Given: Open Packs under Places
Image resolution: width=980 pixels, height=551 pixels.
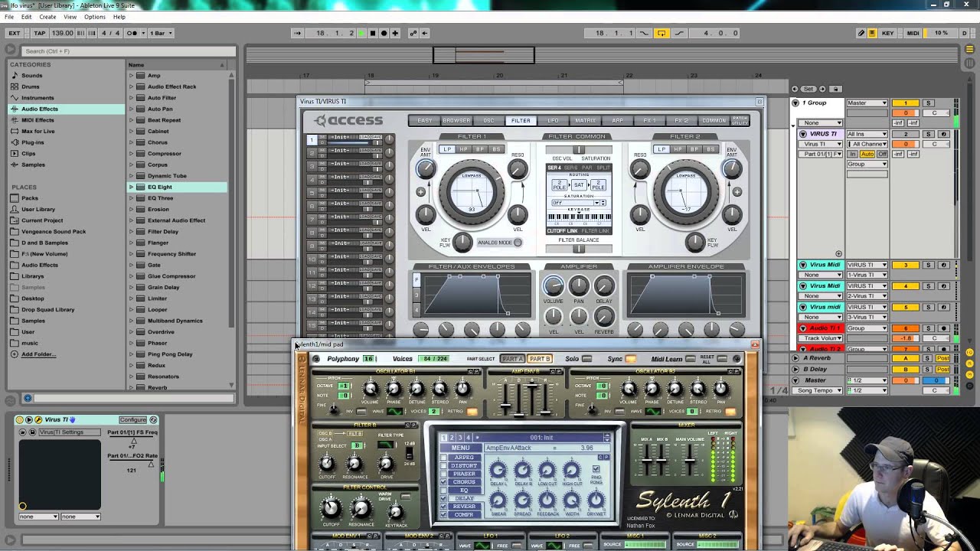Looking at the screenshot, I should 30,198.
